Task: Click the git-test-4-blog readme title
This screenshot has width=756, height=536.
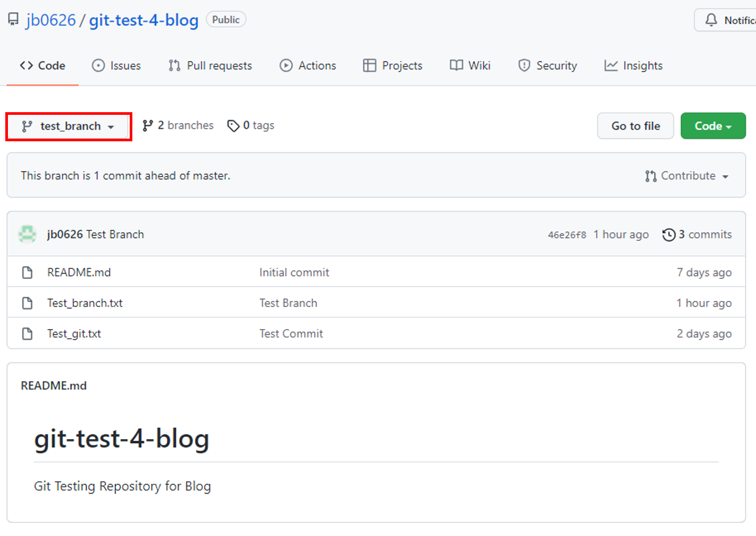Action: [x=122, y=439]
